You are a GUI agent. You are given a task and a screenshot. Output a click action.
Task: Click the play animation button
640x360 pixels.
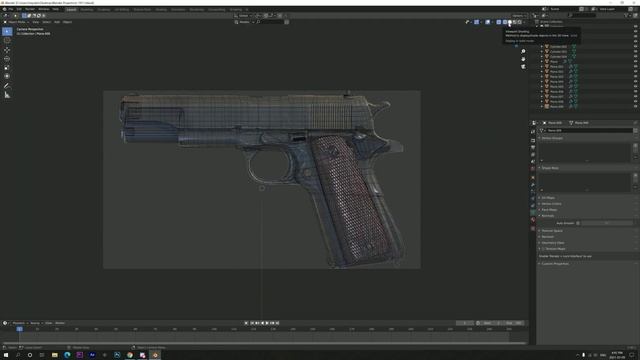tap(267, 323)
